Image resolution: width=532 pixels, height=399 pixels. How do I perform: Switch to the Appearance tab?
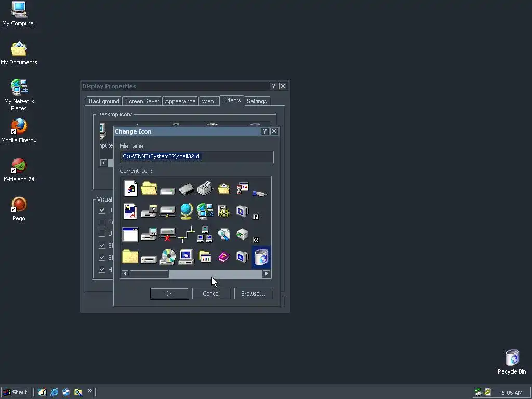click(180, 101)
